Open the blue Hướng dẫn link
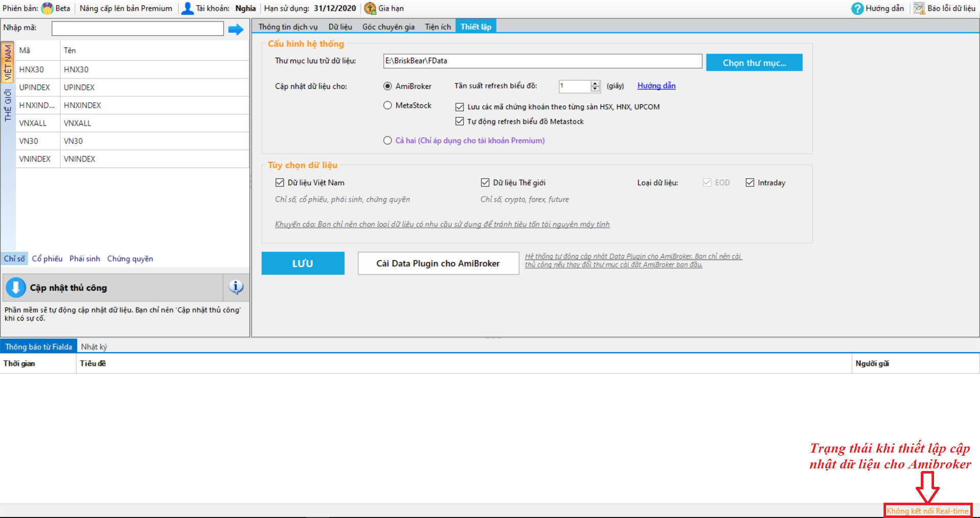This screenshot has height=518, width=980. pos(656,86)
